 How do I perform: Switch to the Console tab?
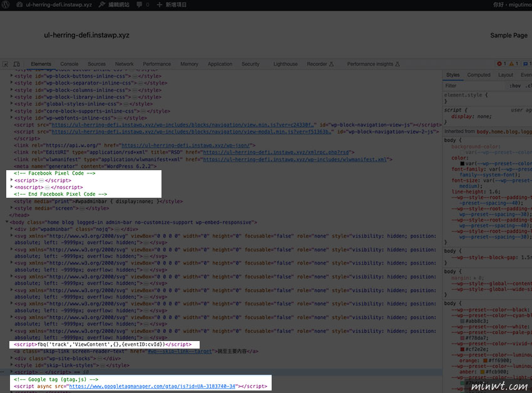[69, 64]
